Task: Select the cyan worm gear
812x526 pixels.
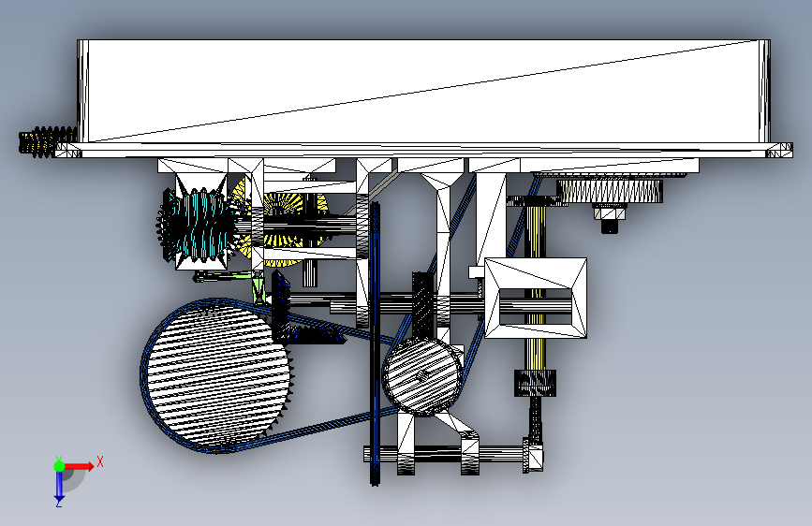Action: coord(199,226)
